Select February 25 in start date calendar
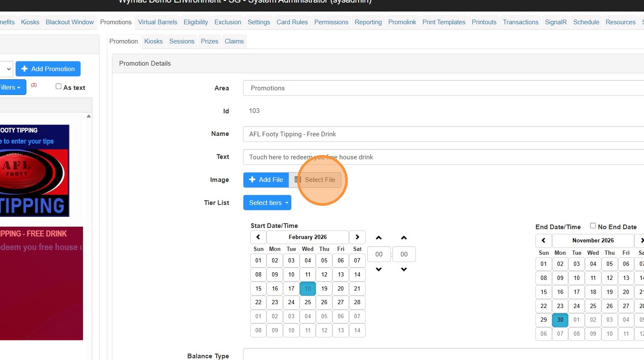The image size is (644, 360). [308, 302]
